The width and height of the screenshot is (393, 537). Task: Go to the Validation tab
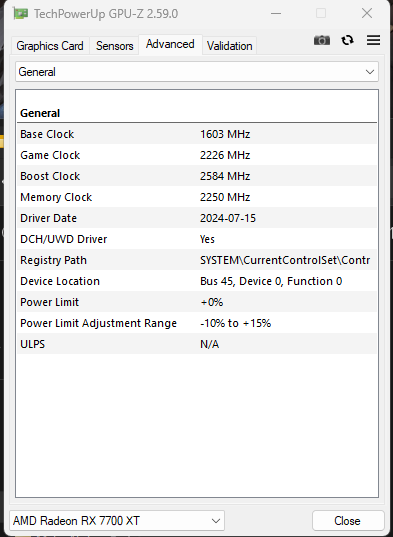230,46
